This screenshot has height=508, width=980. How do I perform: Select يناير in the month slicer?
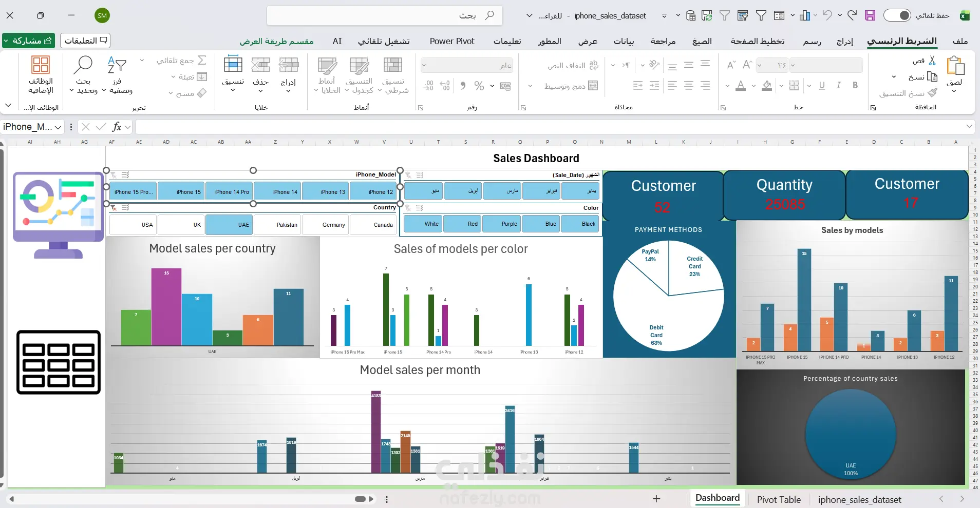coord(580,191)
